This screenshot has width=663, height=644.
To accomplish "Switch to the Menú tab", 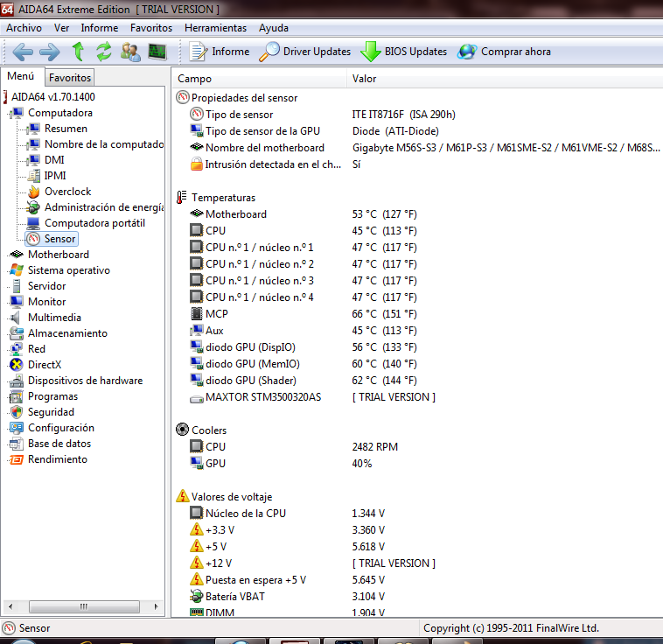I will (21, 76).
